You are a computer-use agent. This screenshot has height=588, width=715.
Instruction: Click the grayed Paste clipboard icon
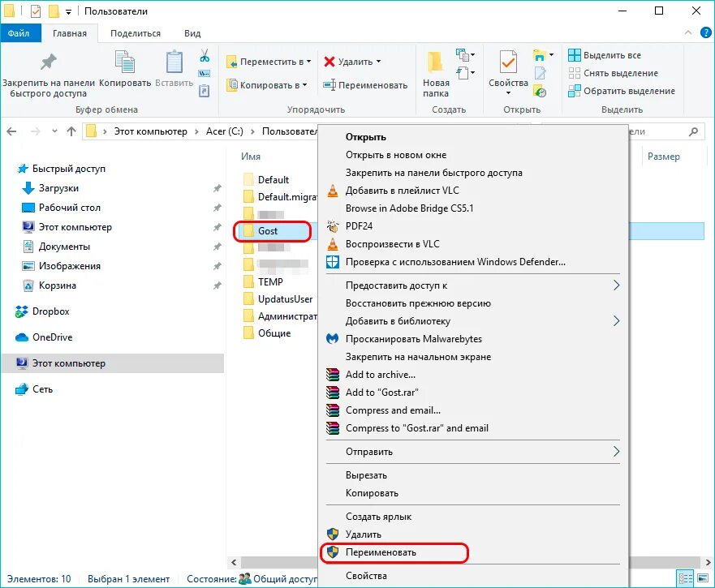tap(174, 62)
